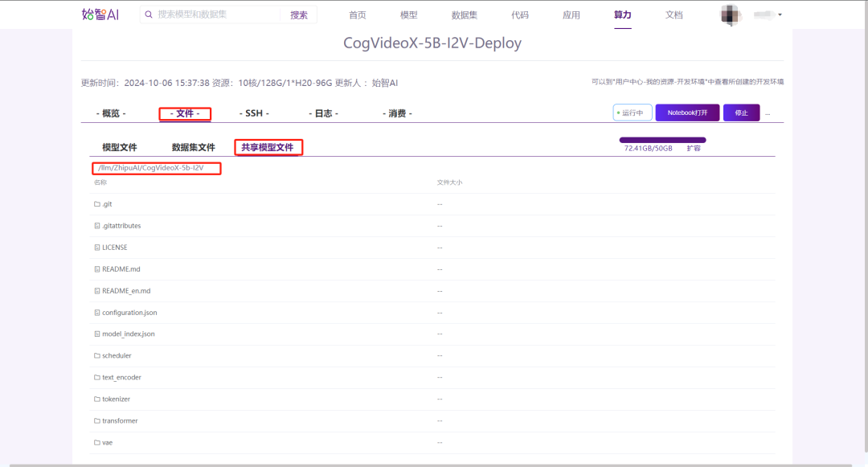Click the 72.41GB/50GB storage text
868x467 pixels.
[649, 148]
